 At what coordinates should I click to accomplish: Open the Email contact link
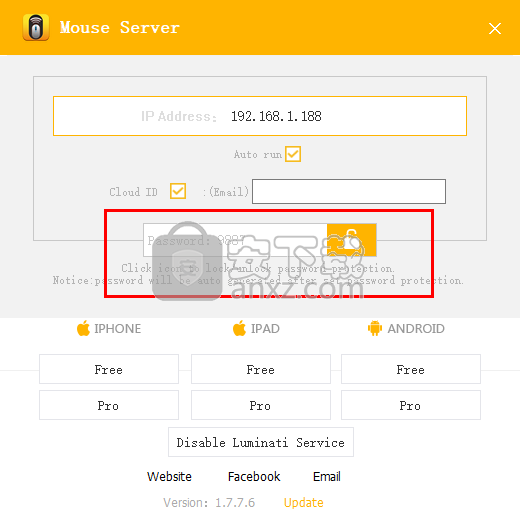coord(327,476)
